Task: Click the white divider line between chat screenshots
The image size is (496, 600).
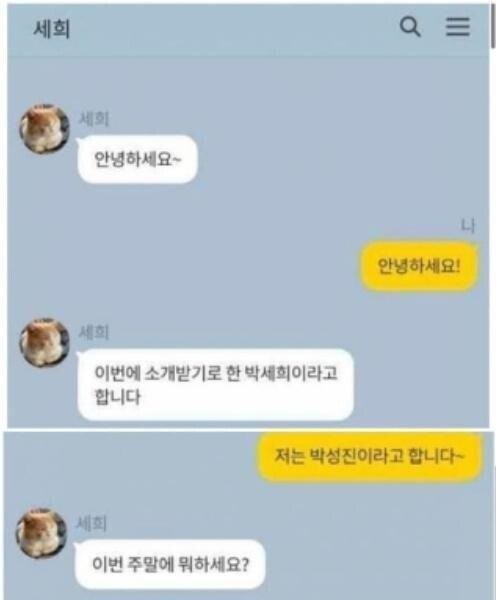Action: click(248, 430)
